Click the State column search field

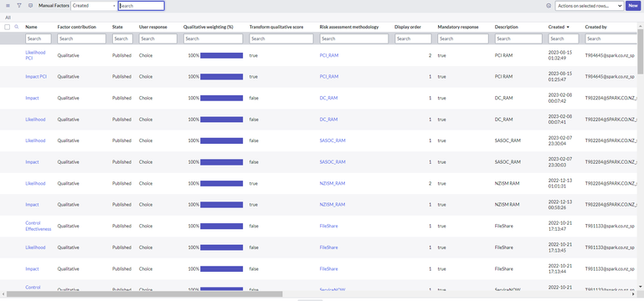(122, 38)
